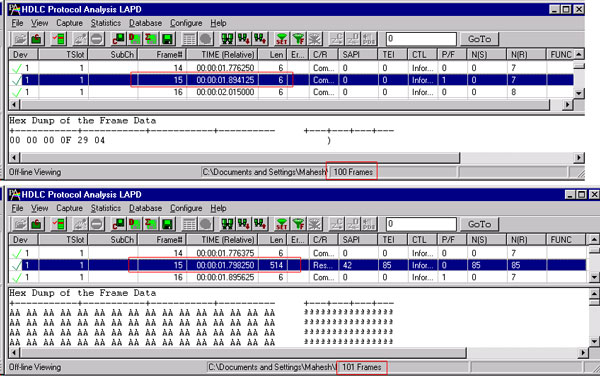
Task: Click the F filter funnel icon in lower window
Action: (298, 224)
